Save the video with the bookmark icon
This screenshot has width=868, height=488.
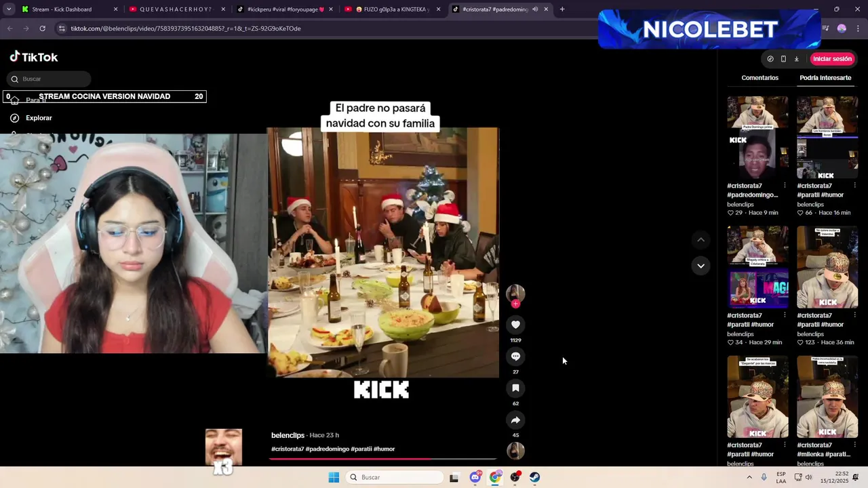[515, 388]
